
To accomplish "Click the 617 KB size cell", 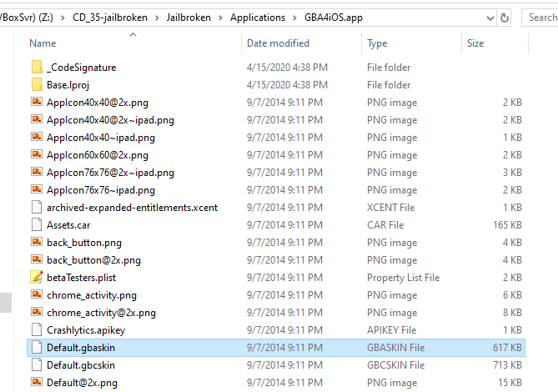I will tap(507, 348).
